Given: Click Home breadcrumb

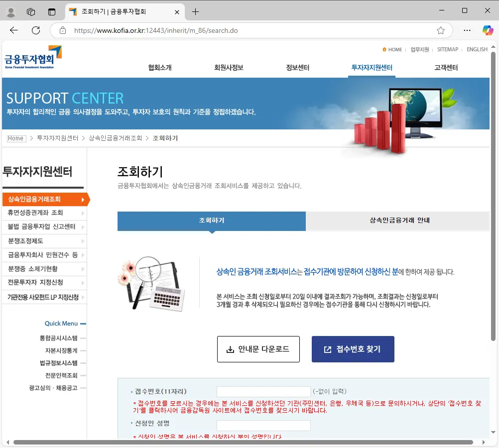Looking at the screenshot, I should pos(15,138).
